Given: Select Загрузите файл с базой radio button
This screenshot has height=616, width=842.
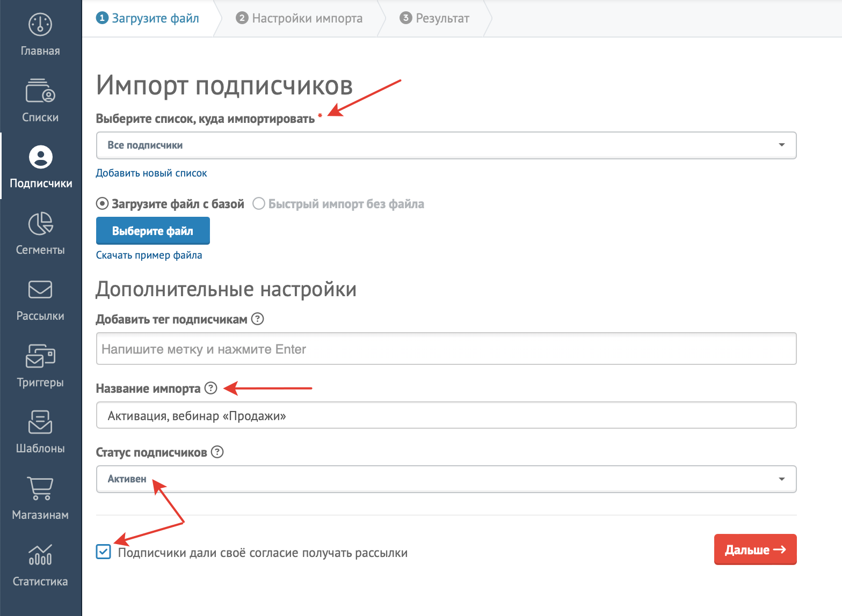Looking at the screenshot, I should [x=102, y=204].
